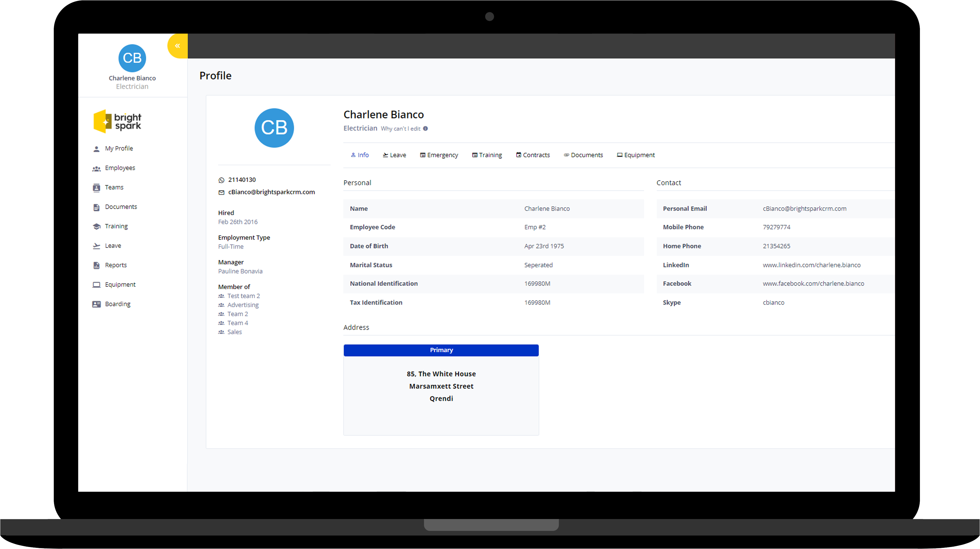Image resolution: width=980 pixels, height=549 pixels.
Task: Click hired date 'Feb 26th 2016'
Action: pos(237,222)
